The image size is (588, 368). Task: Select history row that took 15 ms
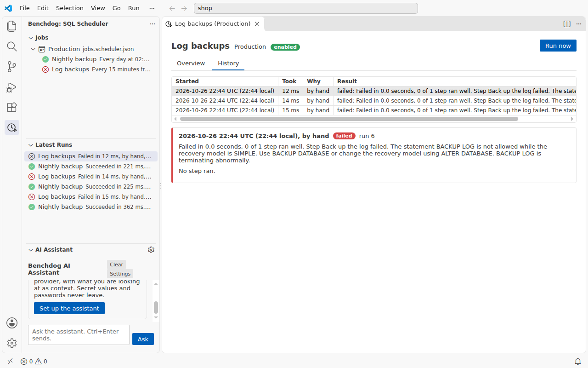point(374,110)
